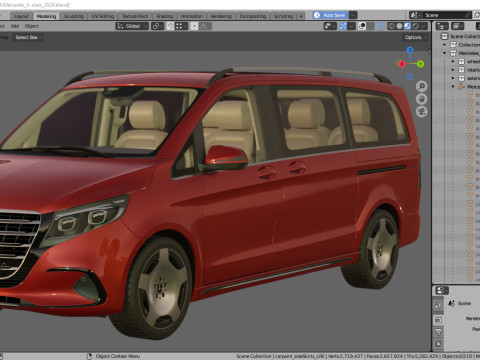This screenshot has height=360, width=480.
Task: Open the gizmo settings dropdown arrow
Action: point(351,26)
